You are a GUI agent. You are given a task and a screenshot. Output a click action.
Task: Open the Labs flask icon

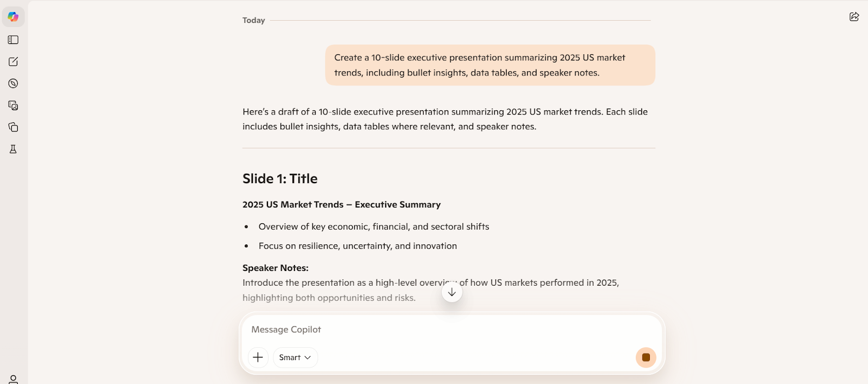pos(13,149)
